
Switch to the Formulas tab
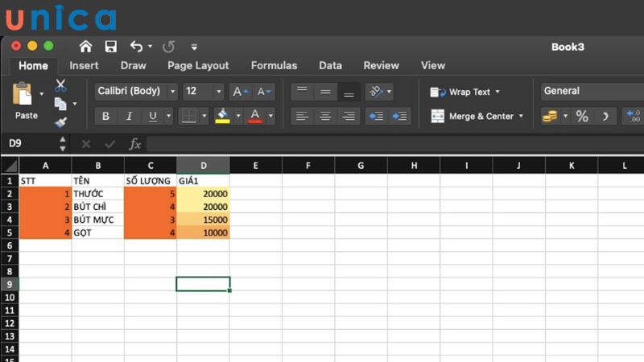coord(274,66)
